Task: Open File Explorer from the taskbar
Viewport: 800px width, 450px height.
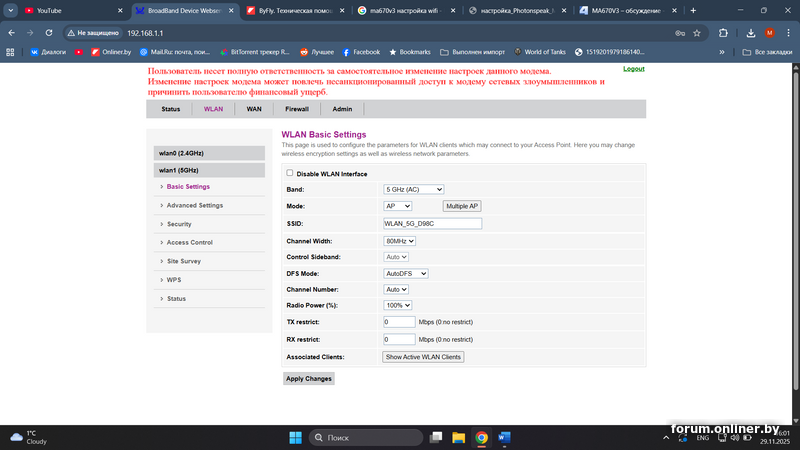Action: [458, 438]
